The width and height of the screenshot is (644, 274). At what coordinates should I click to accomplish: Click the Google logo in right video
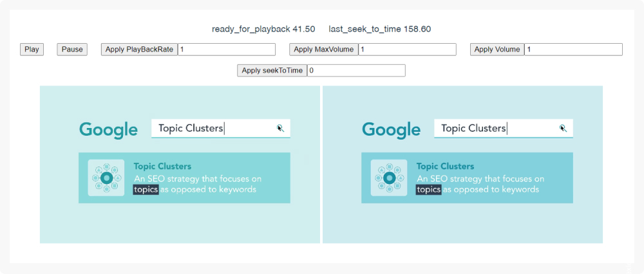click(391, 130)
